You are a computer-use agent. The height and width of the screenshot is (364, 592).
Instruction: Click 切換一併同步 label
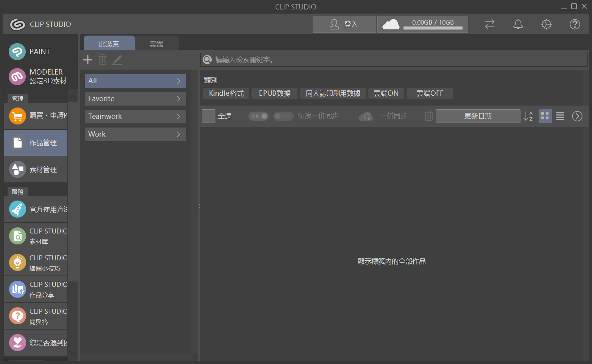tap(318, 116)
